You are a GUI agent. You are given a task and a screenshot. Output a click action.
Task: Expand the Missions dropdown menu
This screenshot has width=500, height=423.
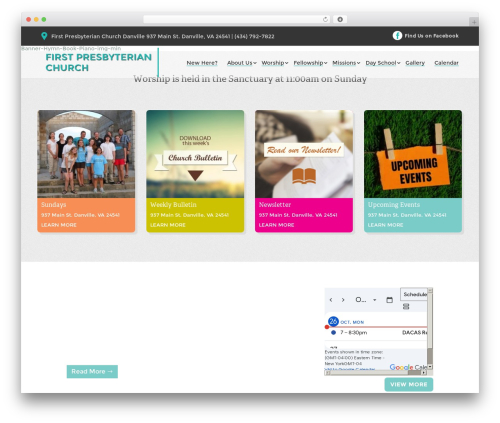(346, 63)
